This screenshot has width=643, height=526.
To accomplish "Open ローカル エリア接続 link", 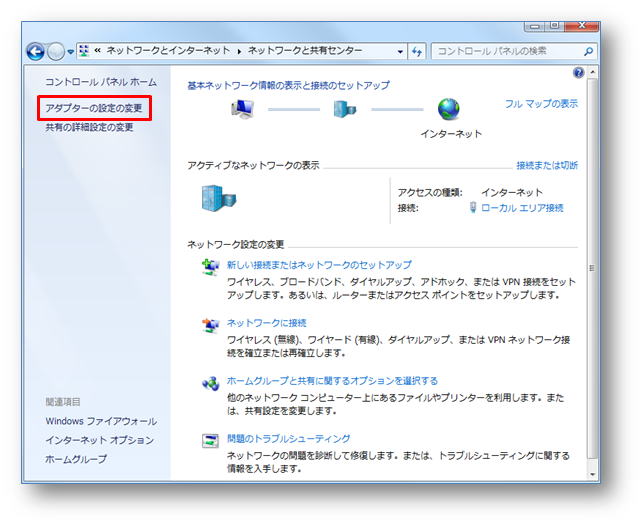I will pos(522,208).
